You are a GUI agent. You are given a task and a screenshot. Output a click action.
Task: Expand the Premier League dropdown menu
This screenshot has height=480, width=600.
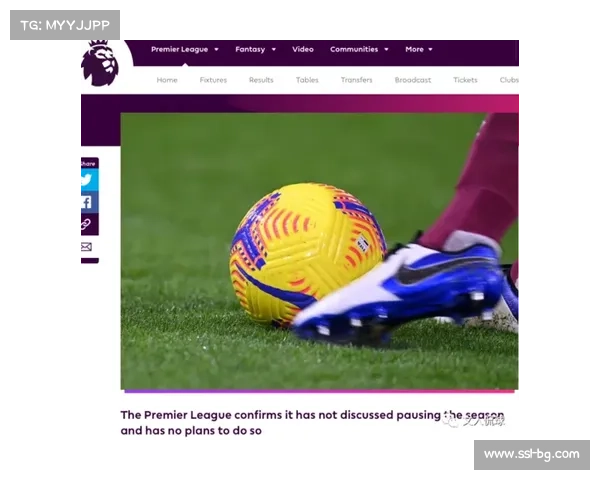[184, 49]
